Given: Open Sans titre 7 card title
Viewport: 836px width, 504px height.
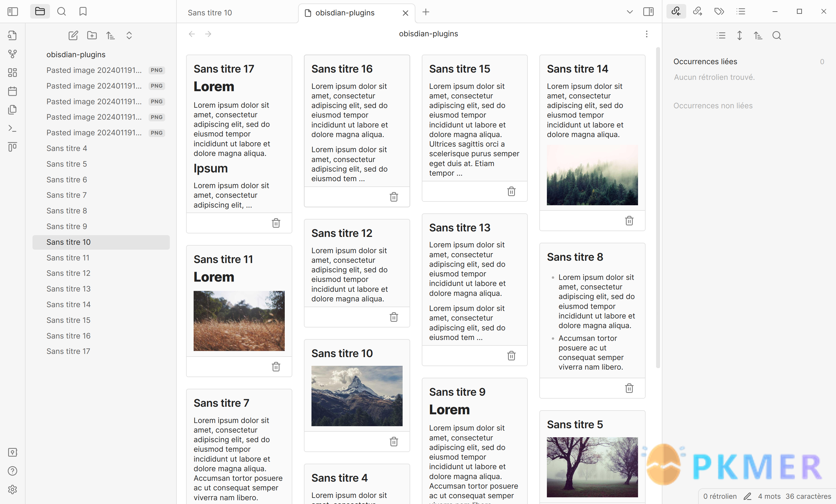Looking at the screenshot, I should (x=221, y=403).
